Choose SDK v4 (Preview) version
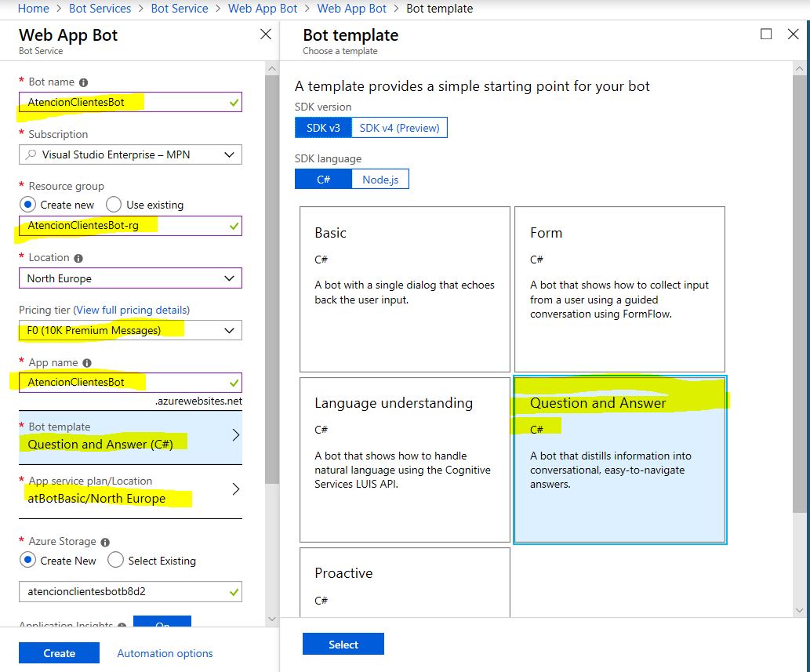Image resolution: width=810 pixels, height=672 pixels. (x=399, y=128)
